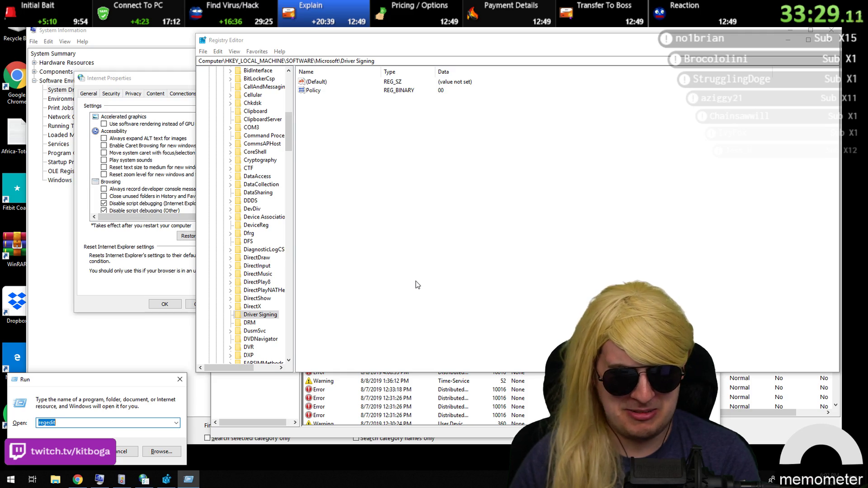
Task: Expand the Cellular registry key
Action: pos(230,95)
